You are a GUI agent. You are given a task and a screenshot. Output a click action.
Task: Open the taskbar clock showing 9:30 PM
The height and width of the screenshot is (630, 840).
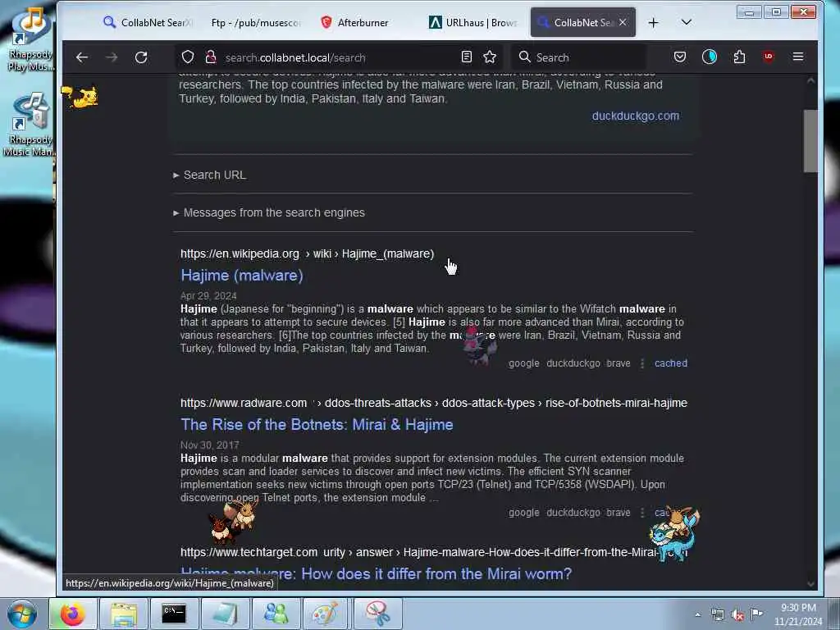798,614
